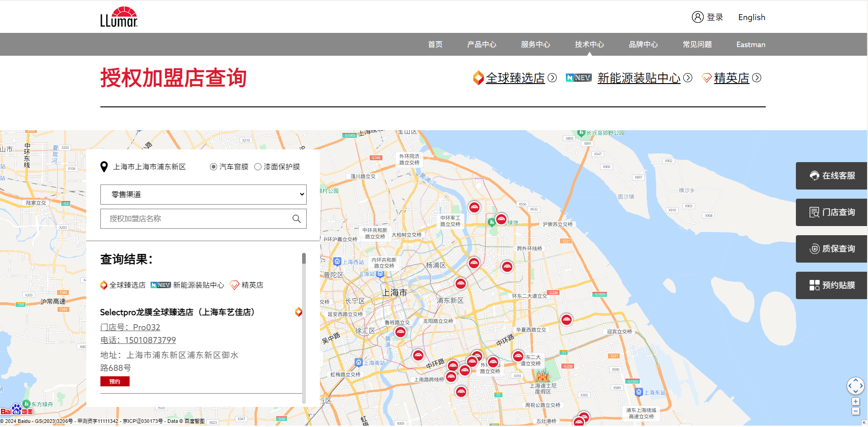Image resolution: width=868 pixels, height=427 pixels.
Task: Open the 技术中心 navigation menu
Action: [x=589, y=44]
